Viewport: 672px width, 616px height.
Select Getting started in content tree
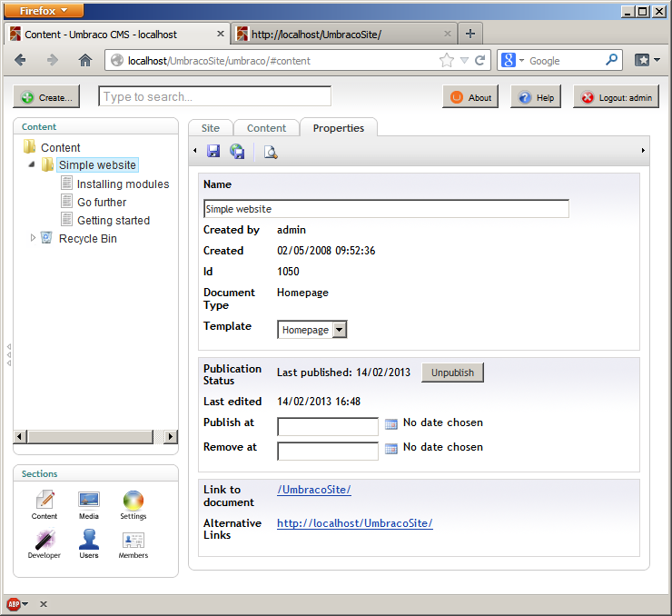[x=114, y=221]
